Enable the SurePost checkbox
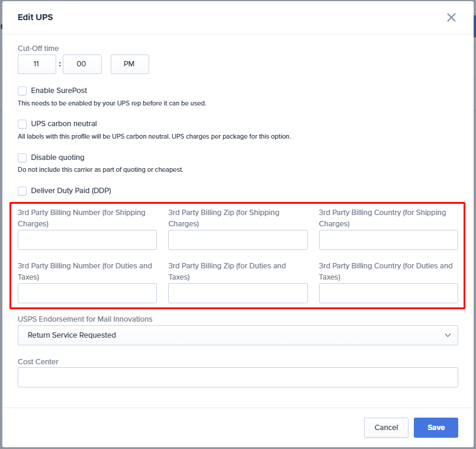The height and width of the screenshot is (449, 476). pos(22,91)
